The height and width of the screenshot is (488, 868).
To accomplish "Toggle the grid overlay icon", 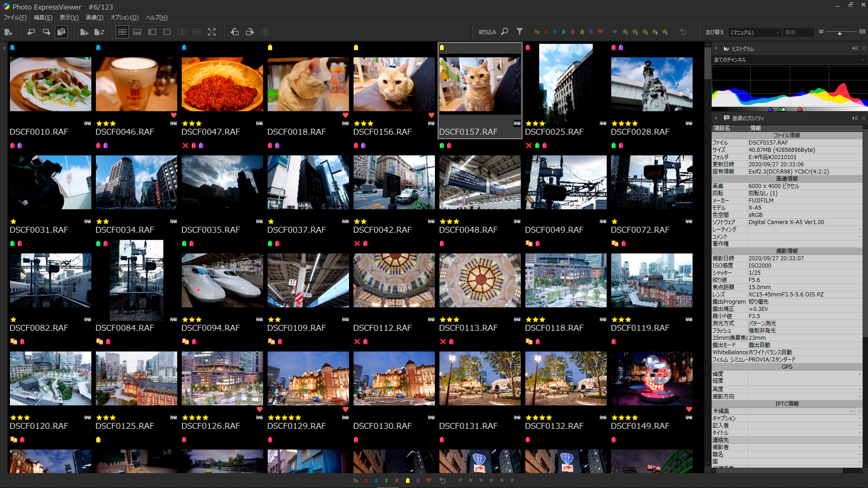I will pyautogui.click(x=265, y=32).
